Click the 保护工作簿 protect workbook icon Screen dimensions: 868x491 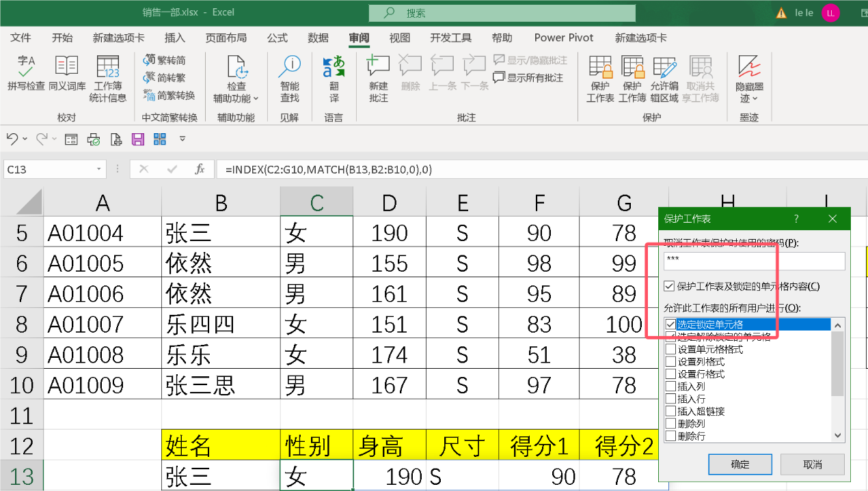pos(632,77)
